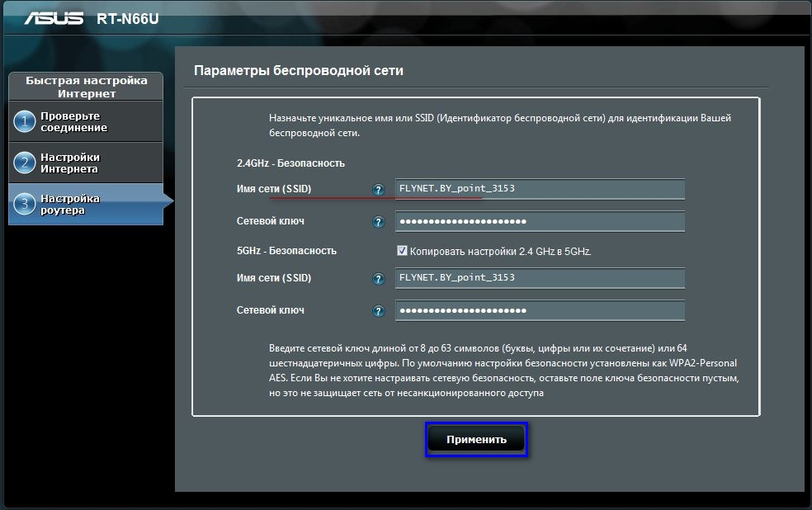This screenshot has height=510, width=812.
Task: Focus the 5GHz SSID name field
Action: pyautogui.click(x=541, y=278)
